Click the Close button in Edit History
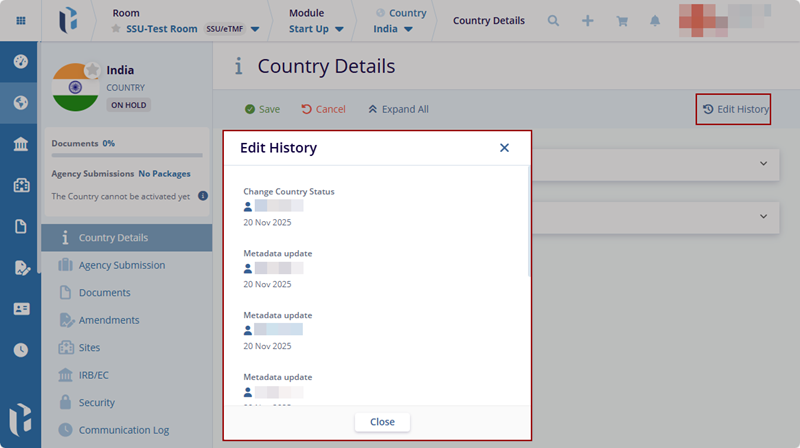Image resolution: width=800 pixels, height=448 pixels. tap(382, 422)
